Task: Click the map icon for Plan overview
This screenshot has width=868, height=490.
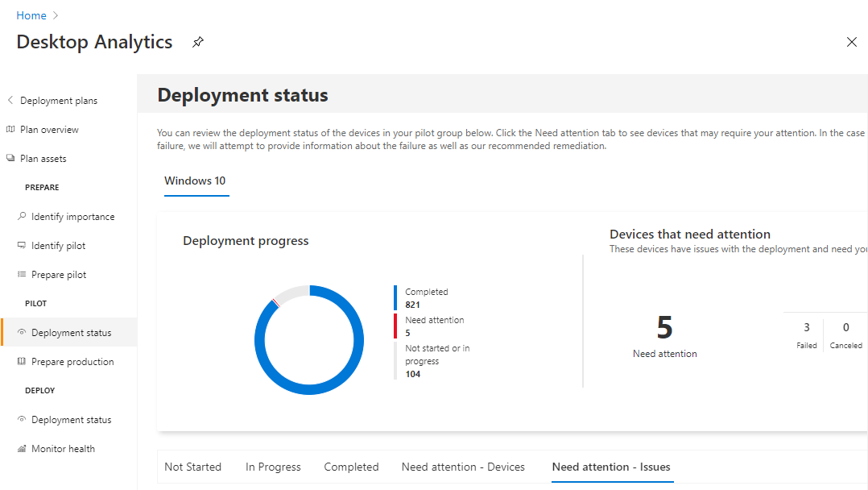Action: click(x=10, y=129)
